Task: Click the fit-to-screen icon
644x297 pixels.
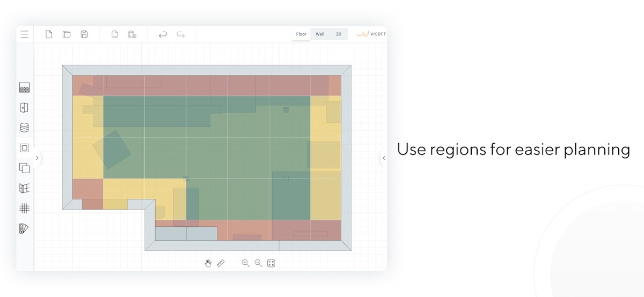Action: [x=271, y=263]
